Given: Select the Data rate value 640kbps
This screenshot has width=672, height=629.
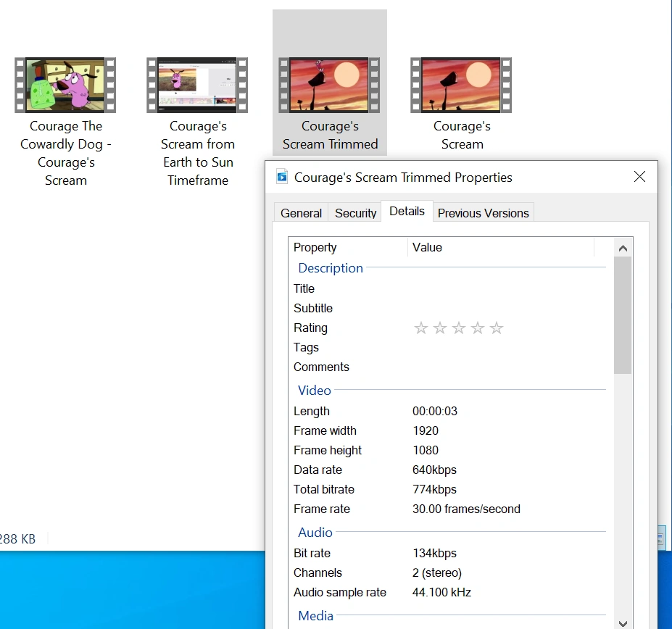Looking at the screenshot, I should tap(434, 470).
